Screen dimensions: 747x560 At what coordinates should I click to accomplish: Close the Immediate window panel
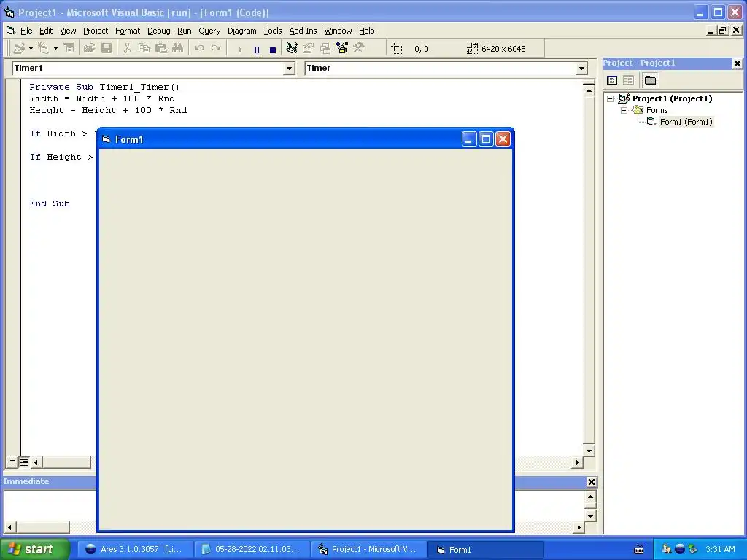[591, 482]
